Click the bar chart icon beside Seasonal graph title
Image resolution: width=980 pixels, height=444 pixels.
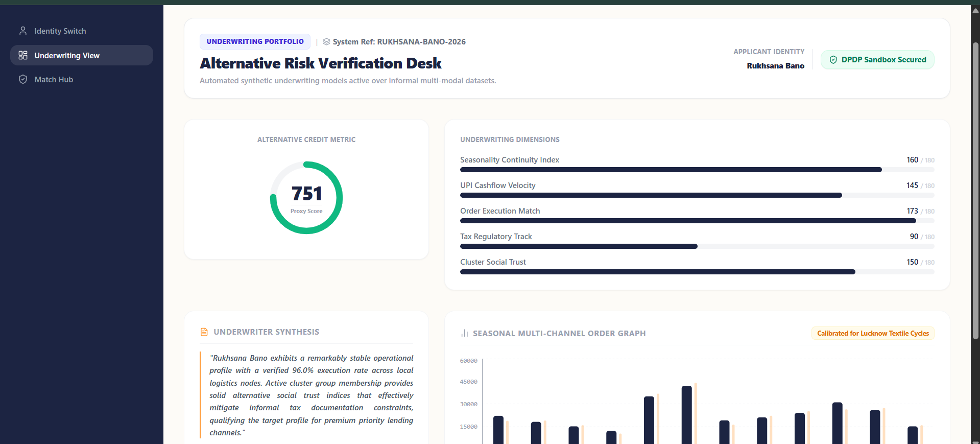(465, 334)
